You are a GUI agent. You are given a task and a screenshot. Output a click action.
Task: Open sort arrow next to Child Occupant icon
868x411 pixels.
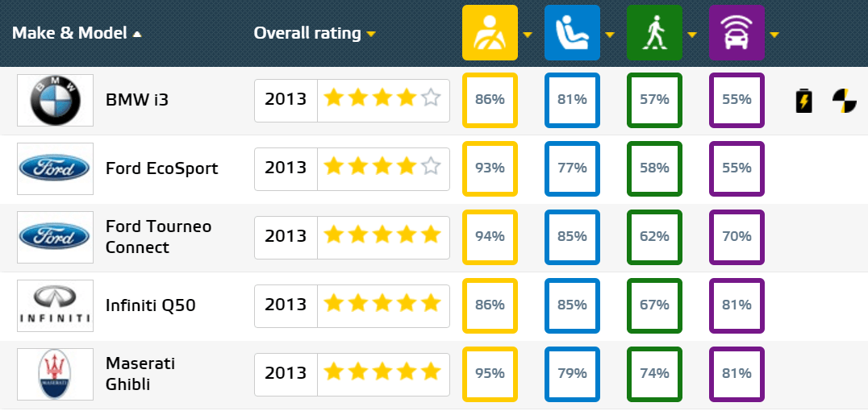click(610, 35)
